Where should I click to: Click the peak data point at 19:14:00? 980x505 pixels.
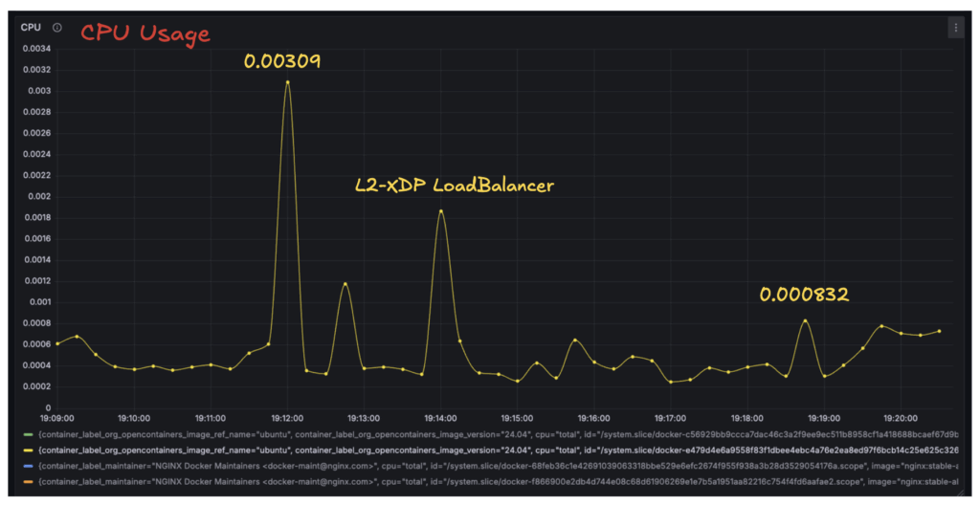(x=440, y=211)
